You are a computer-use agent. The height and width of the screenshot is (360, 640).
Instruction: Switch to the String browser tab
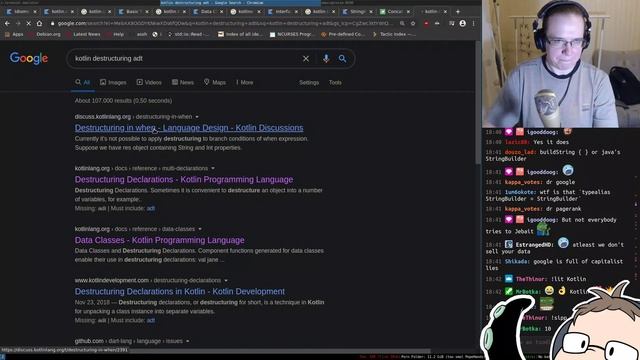click(x=357, y=12)
